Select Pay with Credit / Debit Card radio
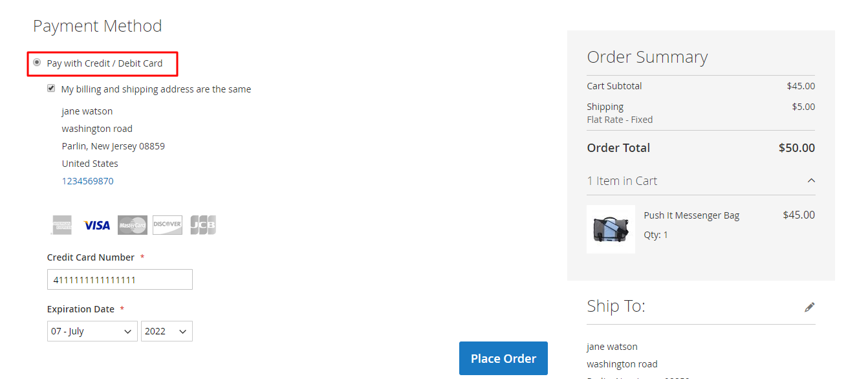This screenshot has height=379, width=868. pyautogui.click(x=37, y=63)
